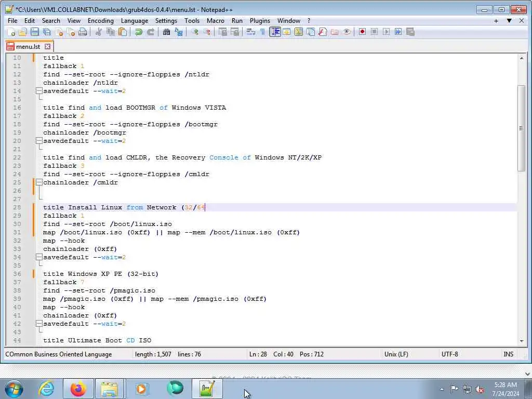Image resolution: width=532 pixels, height=399 pixels.
Task: Open Define your language toolbar icon
Action: (x=287, y=32)
